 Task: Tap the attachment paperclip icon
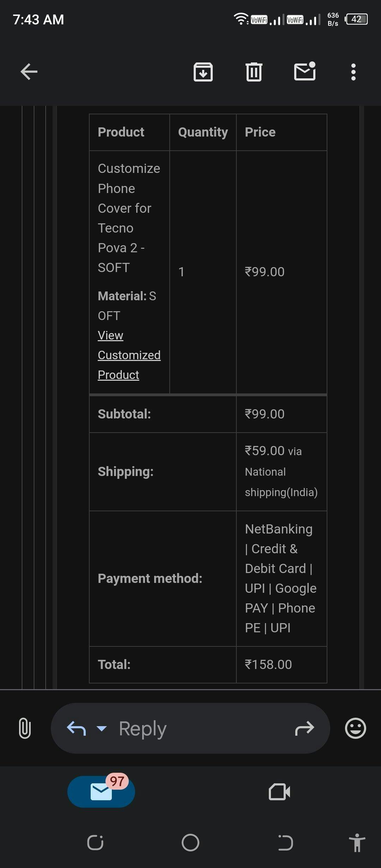pos(25,728)
